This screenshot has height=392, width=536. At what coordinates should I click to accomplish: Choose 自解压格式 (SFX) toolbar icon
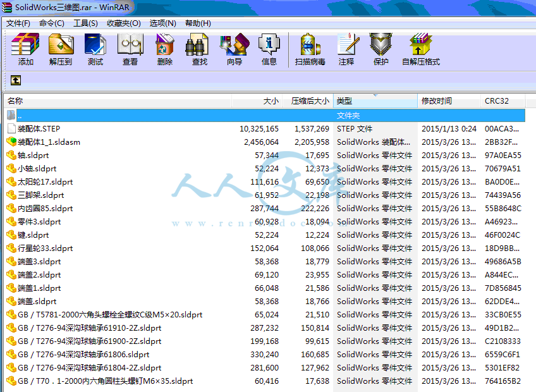tap(421, 44)
